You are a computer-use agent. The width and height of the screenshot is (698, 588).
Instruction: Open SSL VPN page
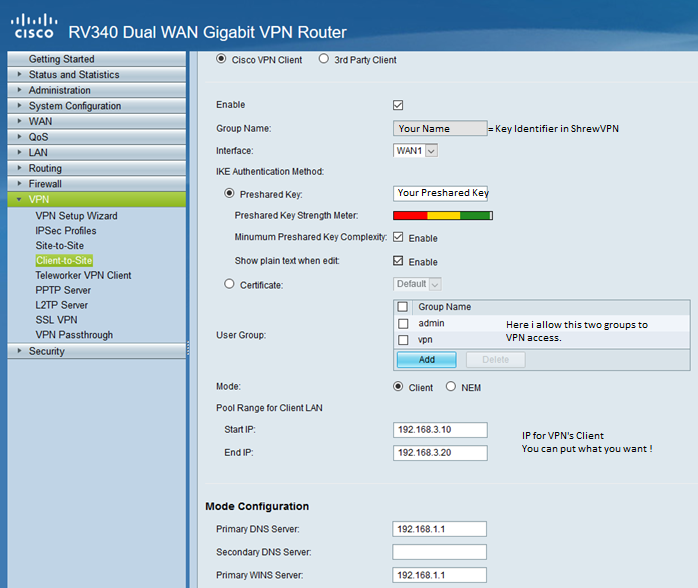click(x=57, y=320)
